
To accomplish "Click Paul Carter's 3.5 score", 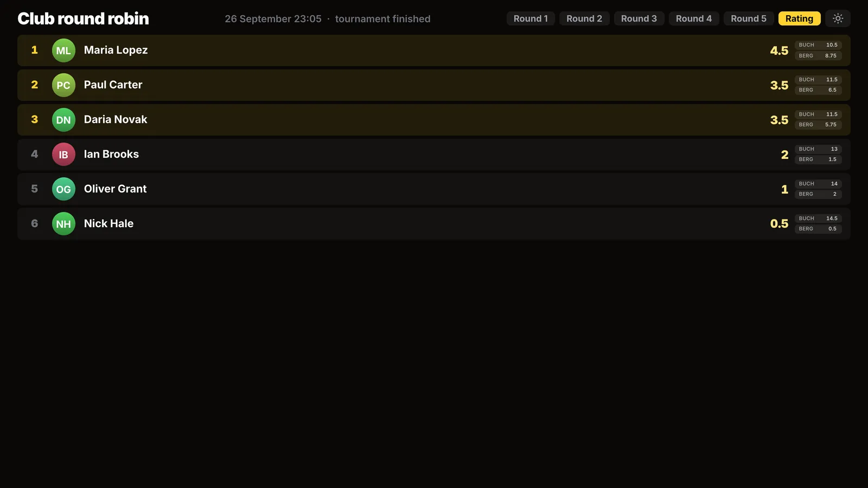I will 779,85.
